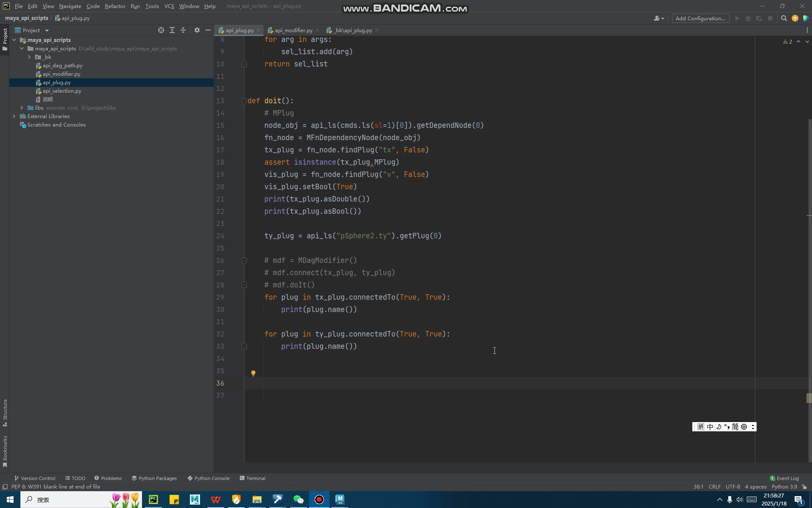The height and width of the screenshot is (508, 812).
Task: Expand the libs sources root folder
Action: [22, 108]
